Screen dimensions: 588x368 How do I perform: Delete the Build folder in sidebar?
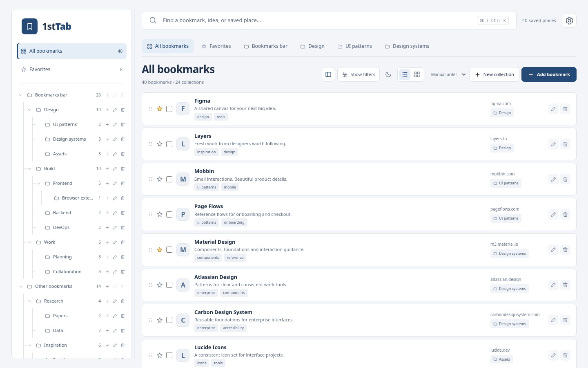point(122,169)
